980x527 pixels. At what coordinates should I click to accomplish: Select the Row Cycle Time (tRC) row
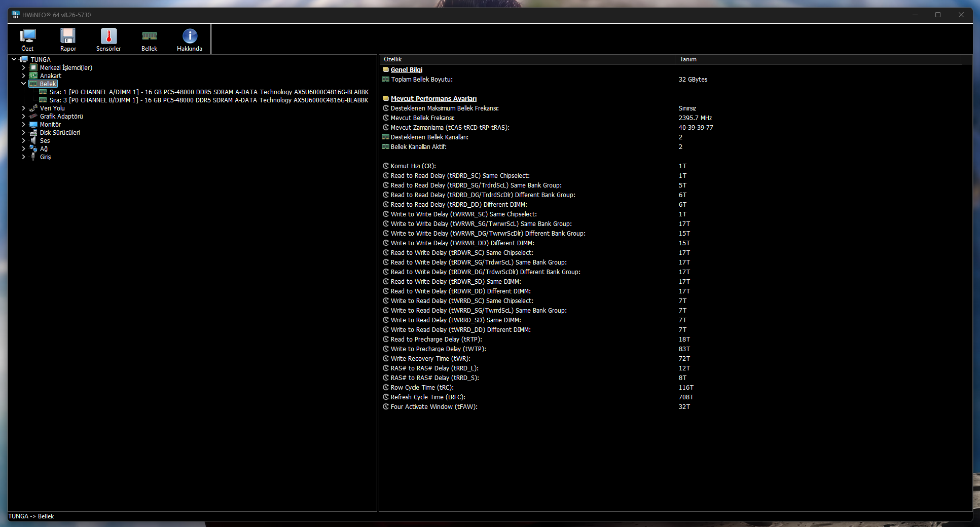(674, 387)
